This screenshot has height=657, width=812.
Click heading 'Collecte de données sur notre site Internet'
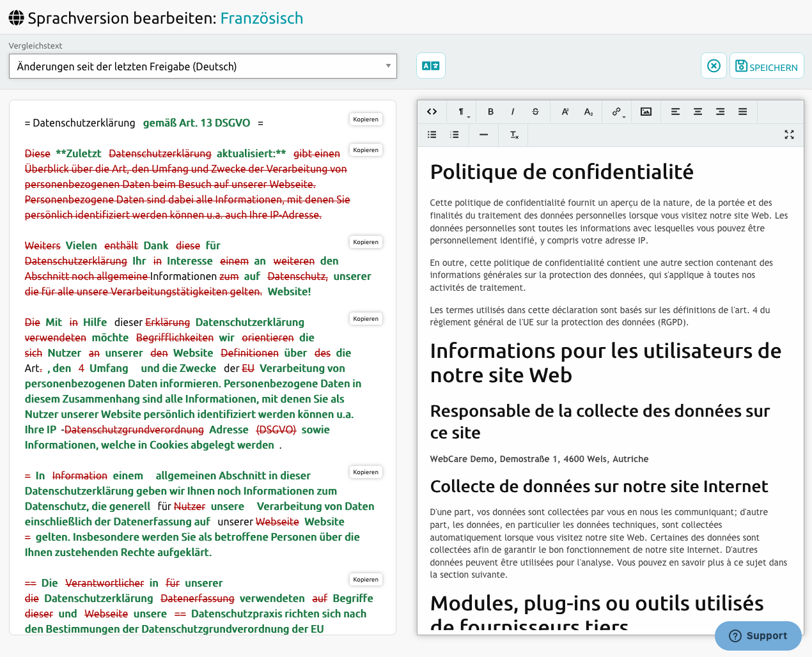pyautogui.click(x=599, y=486)
